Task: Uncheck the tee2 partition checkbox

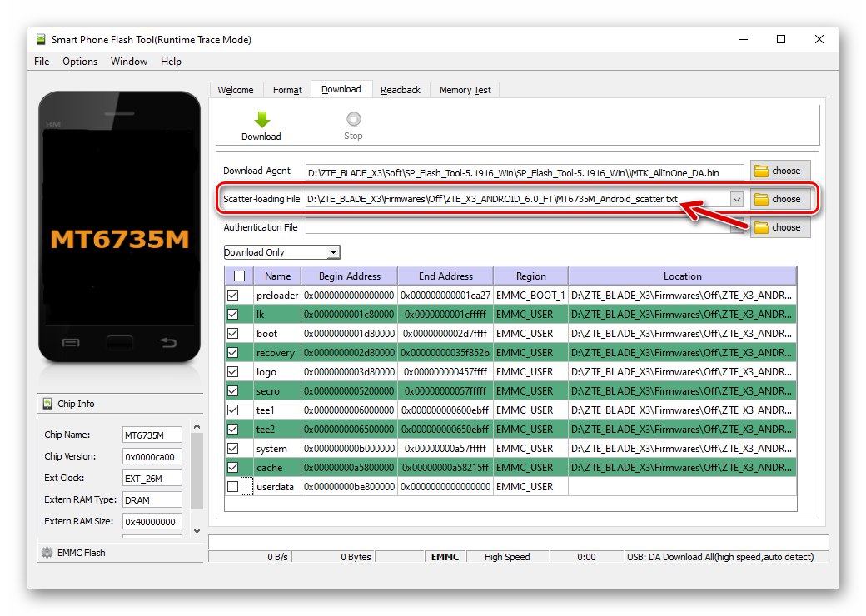Action: [x=233, y=429]
